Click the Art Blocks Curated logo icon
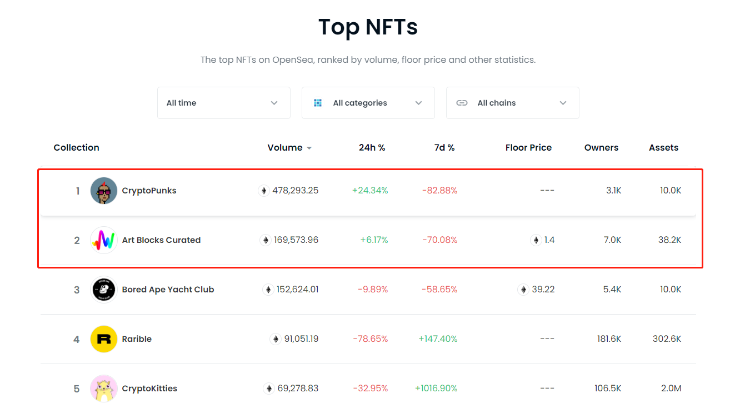The width and height of the screenshot is (750, 413). click(x=103, y=240)
